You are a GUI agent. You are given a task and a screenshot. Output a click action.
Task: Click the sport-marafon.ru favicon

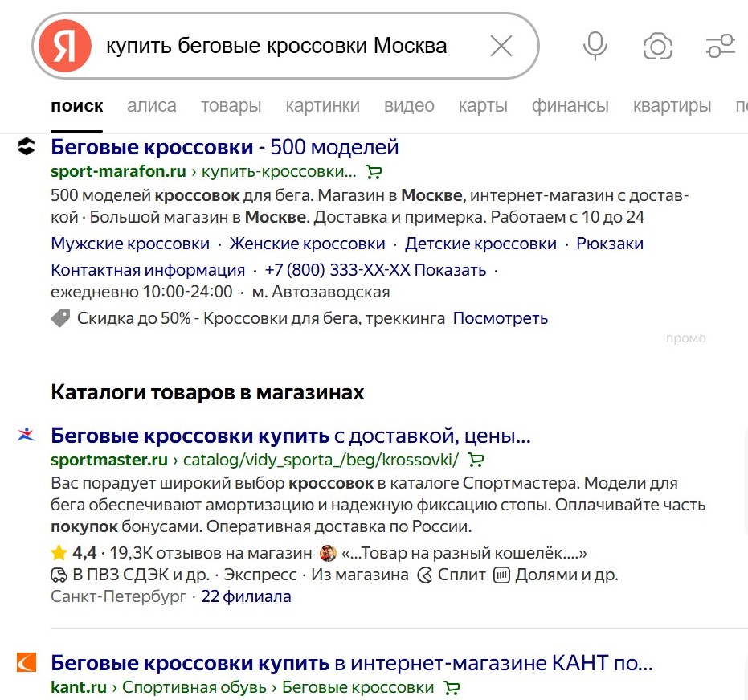(27, 145)
